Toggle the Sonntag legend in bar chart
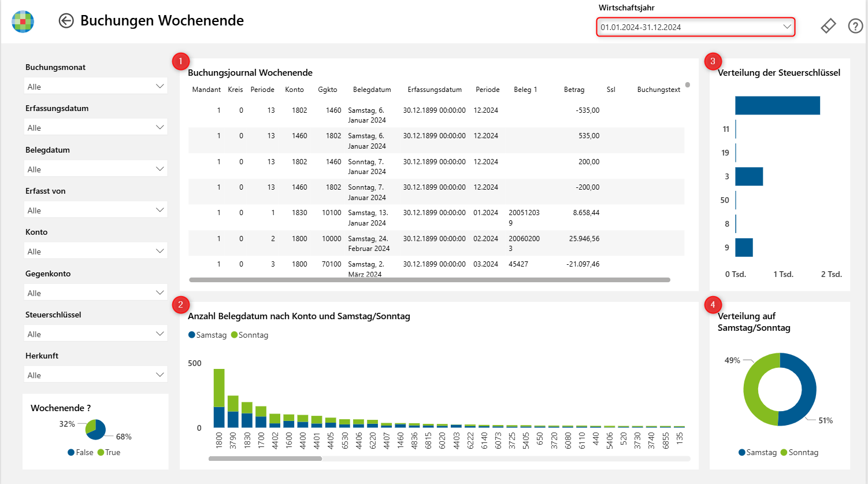This screenshot has width=868, height=484. (250, 335)
